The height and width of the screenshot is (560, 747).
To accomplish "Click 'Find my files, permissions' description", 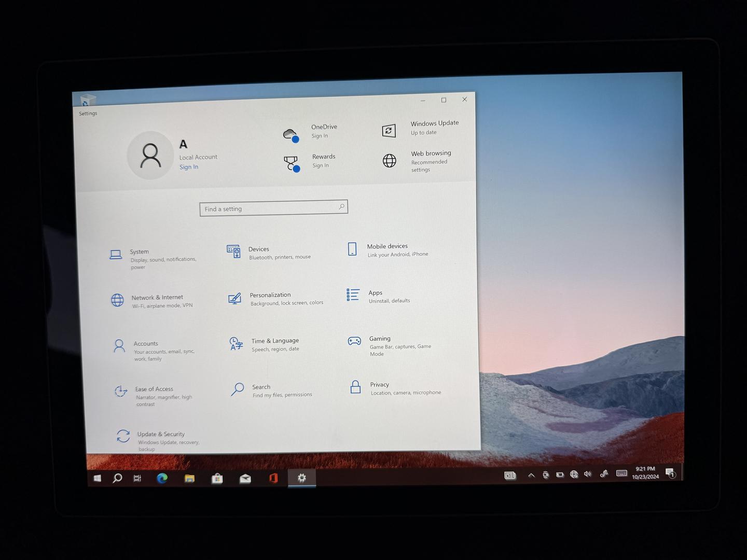I will [x=282, y=395].
